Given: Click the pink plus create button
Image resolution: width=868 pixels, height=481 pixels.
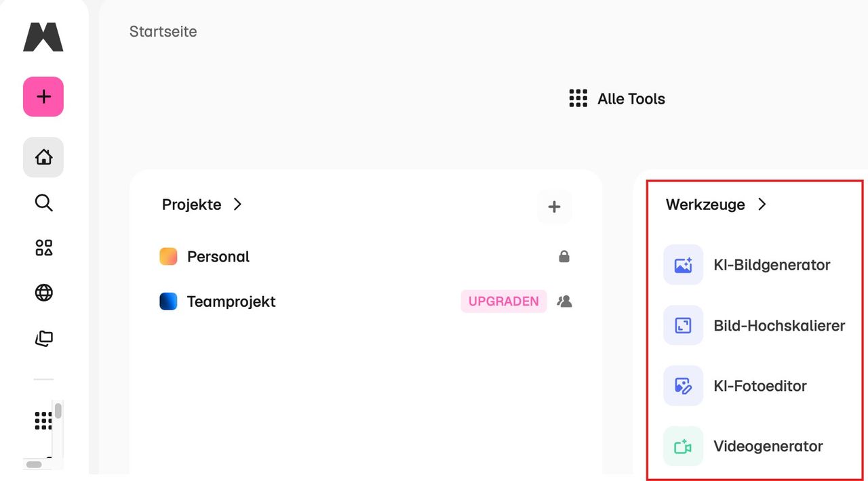Looking at the screenshot, I should 43,97.
